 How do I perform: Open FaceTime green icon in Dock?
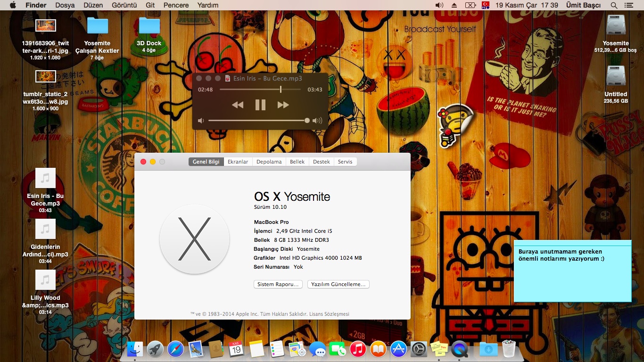[x=338, y=349]
